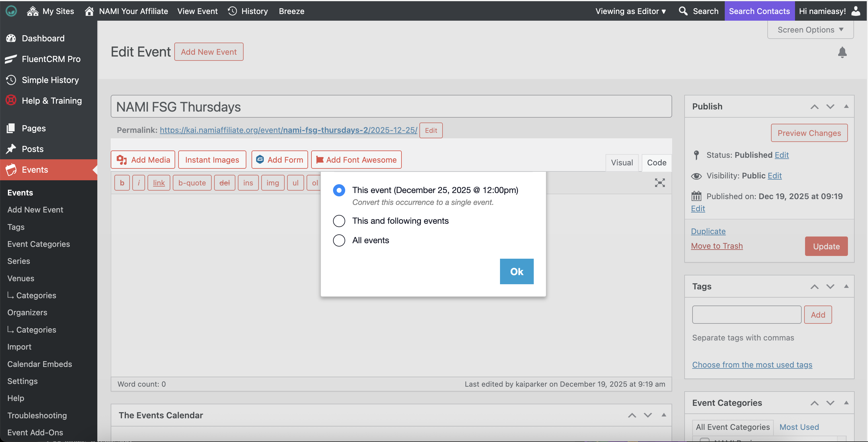Open FluentCRM Pro from sidebar icon
This screenshot has width=868, height=442.
tap(11, 59)
